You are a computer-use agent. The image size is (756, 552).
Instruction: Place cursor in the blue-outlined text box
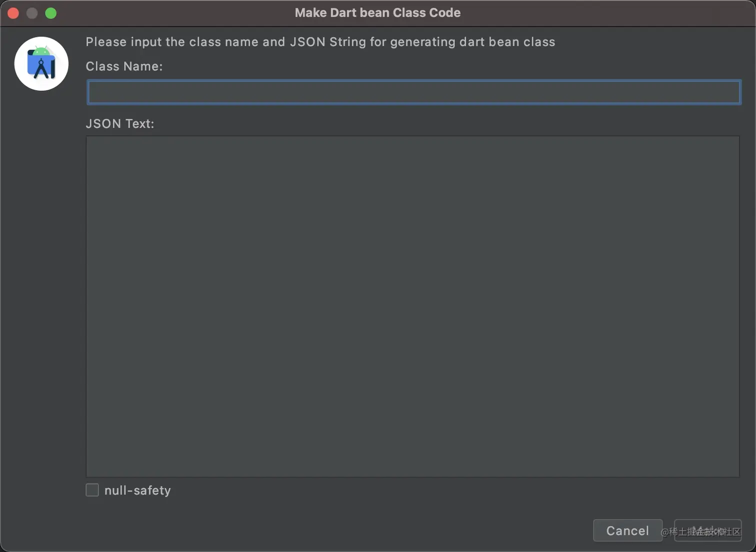point(413,92)
